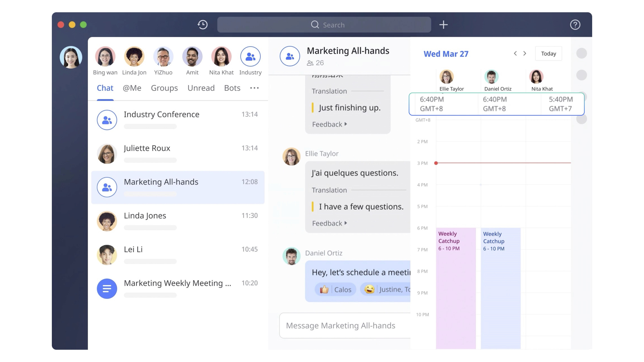644x362 pixels.
Task: Click the laughing emoji reaction
Action: pyautogui.click(x=369, y=289)
